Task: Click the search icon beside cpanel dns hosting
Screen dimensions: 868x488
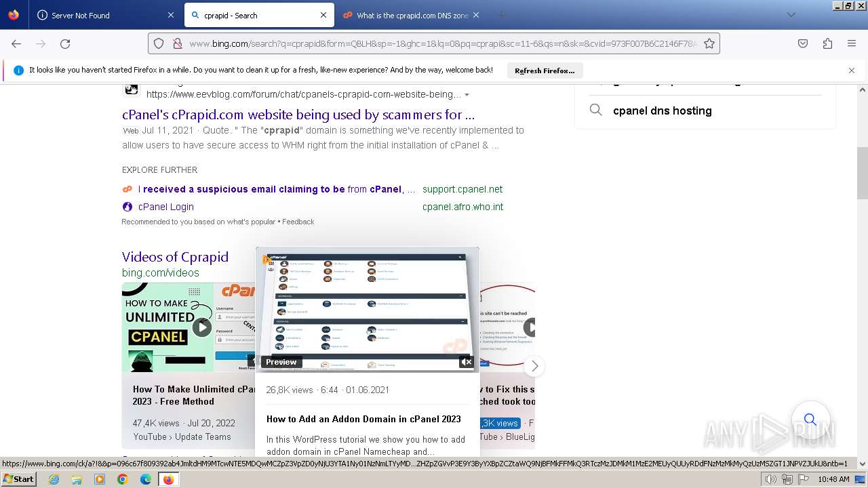Action: click(595, 110)
